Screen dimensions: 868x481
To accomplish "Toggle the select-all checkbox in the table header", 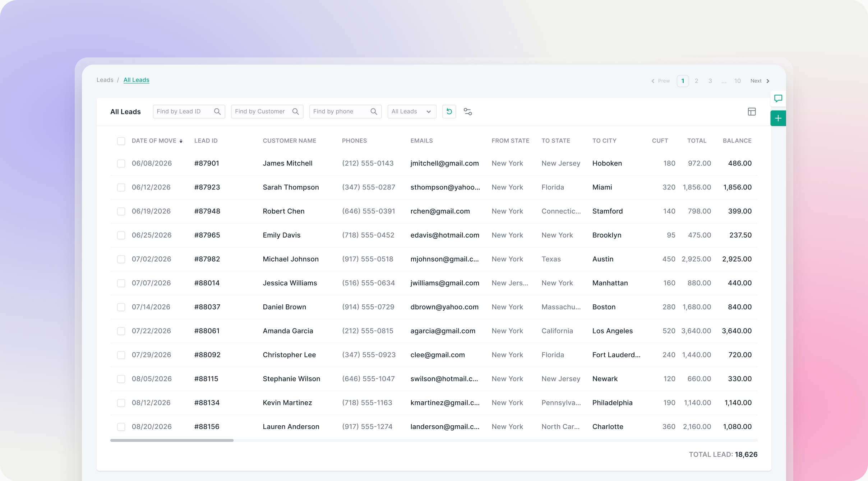I will click(x=121, y=141).
